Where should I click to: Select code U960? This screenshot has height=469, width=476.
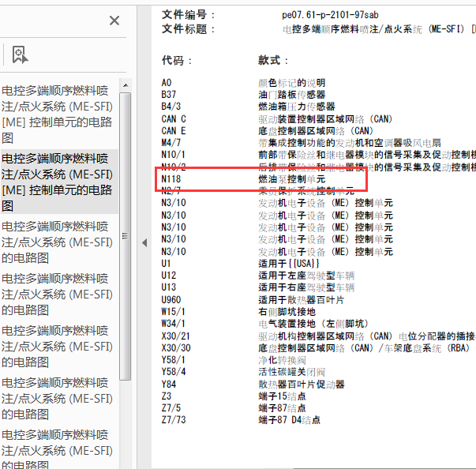(171, 300)
